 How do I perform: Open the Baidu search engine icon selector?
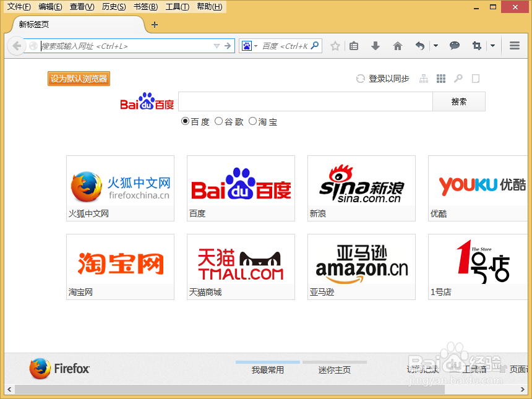coord(250,46)
